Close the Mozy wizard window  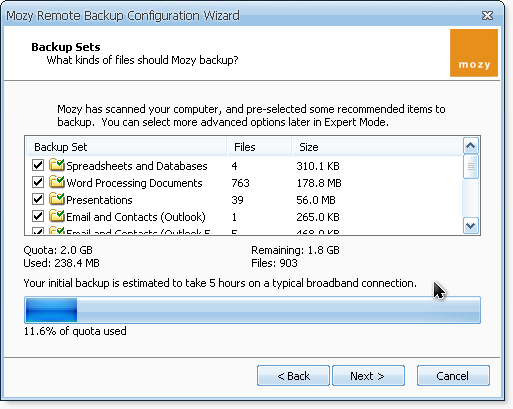[x=487, y=15]
